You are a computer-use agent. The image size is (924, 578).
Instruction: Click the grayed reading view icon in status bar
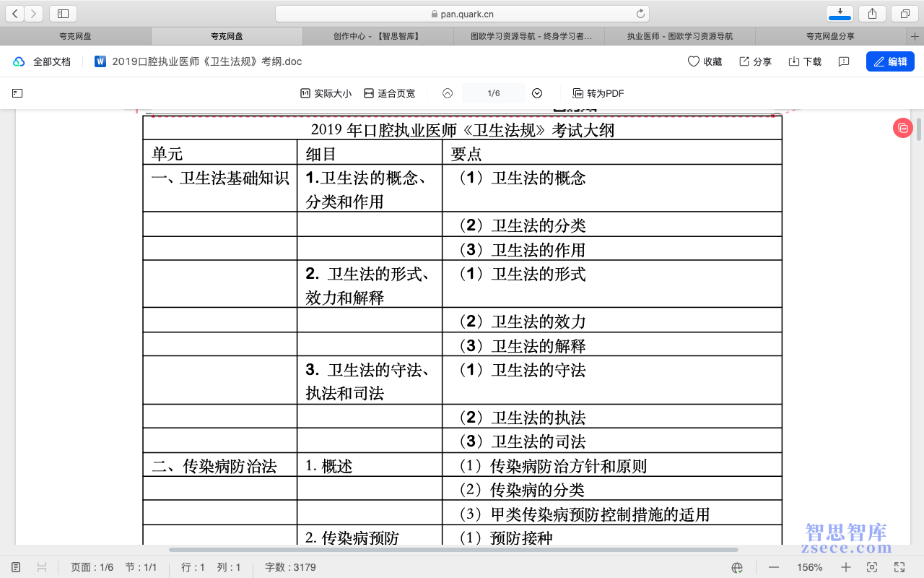tap(42, 567)
